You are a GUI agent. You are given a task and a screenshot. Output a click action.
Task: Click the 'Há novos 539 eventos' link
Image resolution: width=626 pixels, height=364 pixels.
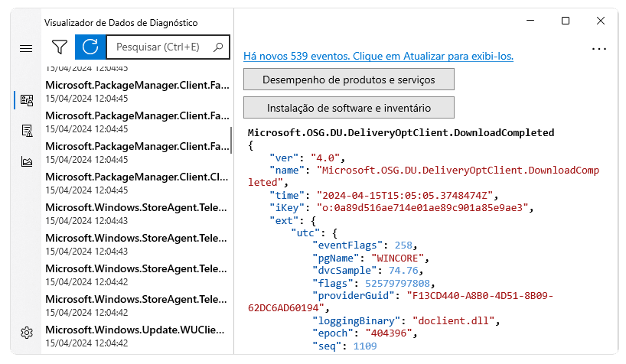click(x=378, y=57)
